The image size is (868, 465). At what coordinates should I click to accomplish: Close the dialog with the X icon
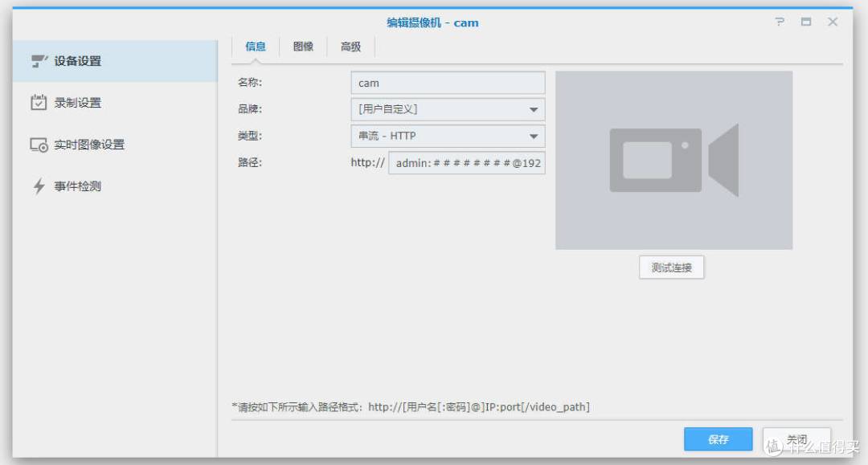(833, 22)
